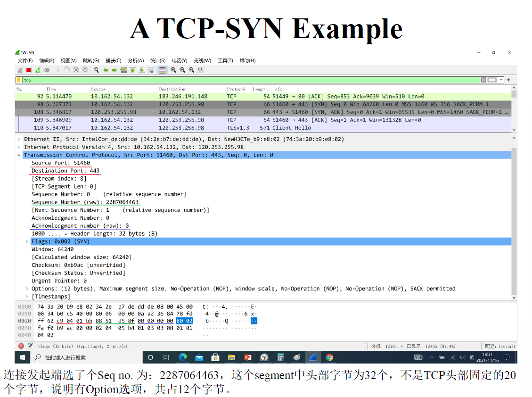Screen dimensions: 532x397
Task: Click the packet list vertical scrollbar
Action: [x=514, y=111]
